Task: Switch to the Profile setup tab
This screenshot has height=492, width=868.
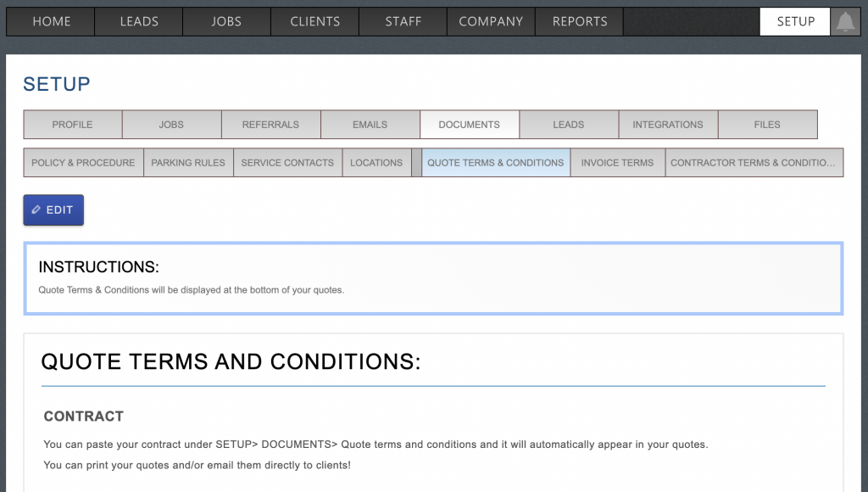Action: click(x=73, y=125)
